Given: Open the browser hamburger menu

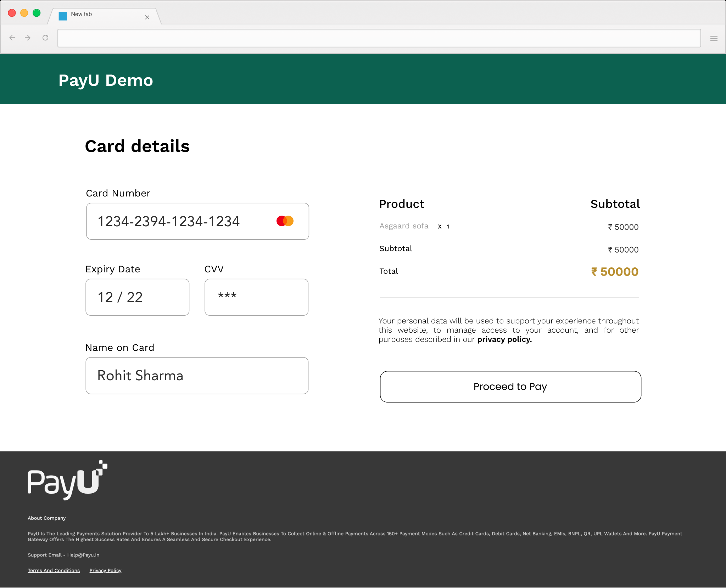Looking at the screenshot, I should point(714,38).
